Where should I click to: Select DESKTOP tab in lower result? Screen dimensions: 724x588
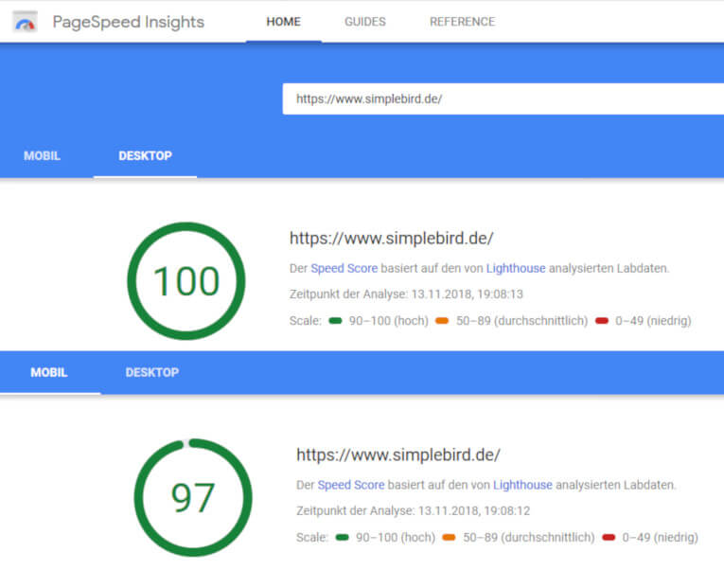[152, 372]
